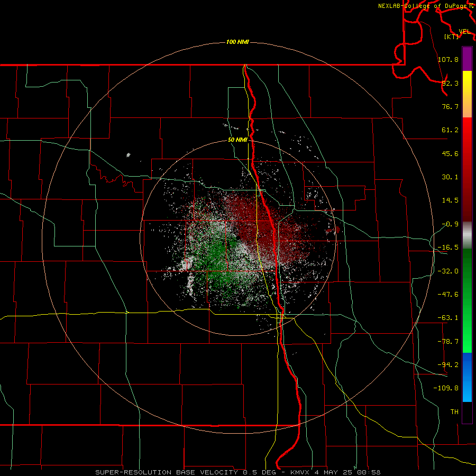Select the 107.8 velocity scale value
Viewport: 476px width, 476px height.
[x=448, y=59]
